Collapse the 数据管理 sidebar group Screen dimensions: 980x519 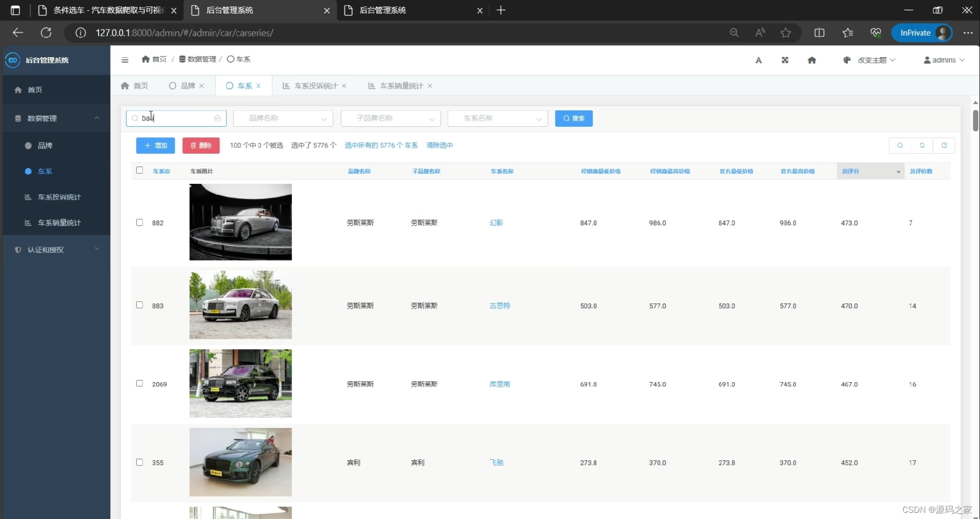click(x=56, y=119)
